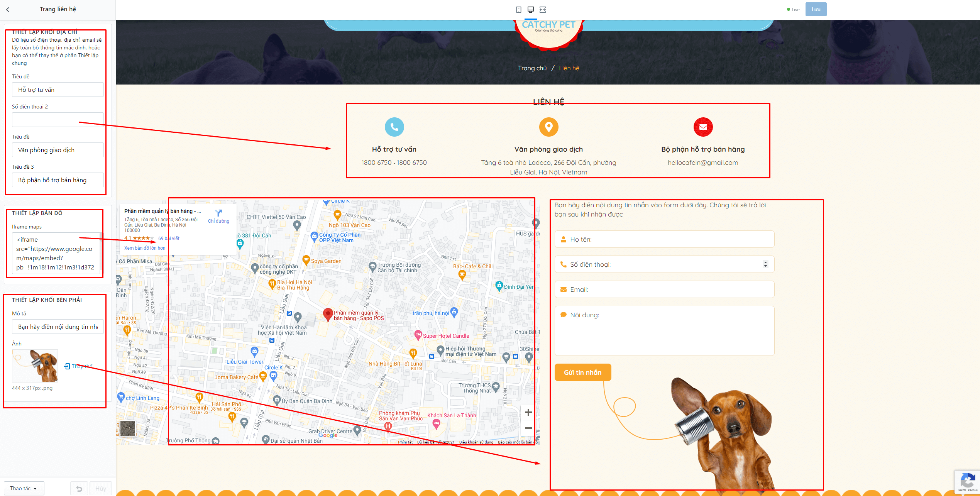This screenshot has width=980, height=496.
Task: Zoom out the map with minus button
Action: point(528,428)
